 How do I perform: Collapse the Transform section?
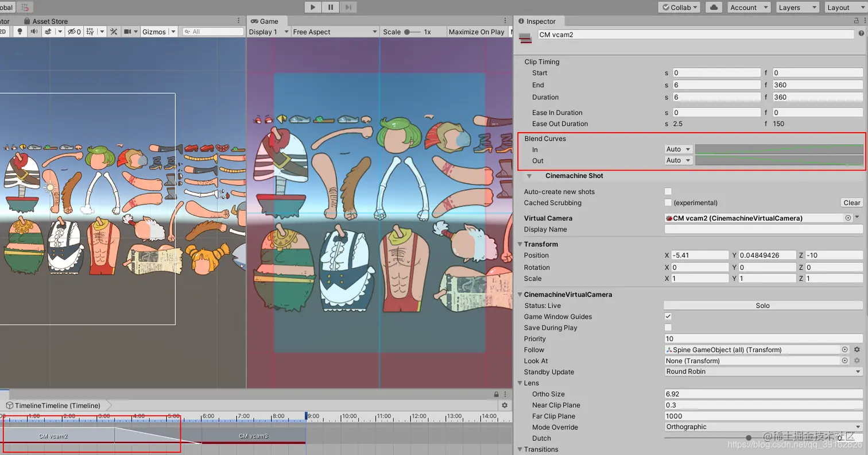[520, 244]
